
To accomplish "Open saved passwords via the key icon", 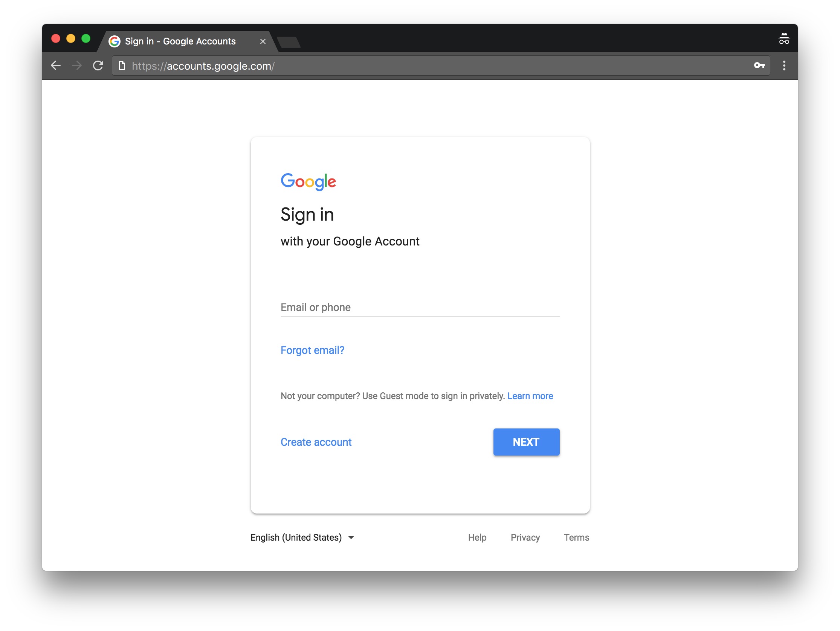I will pyautogui.click(x=759, y=65).
